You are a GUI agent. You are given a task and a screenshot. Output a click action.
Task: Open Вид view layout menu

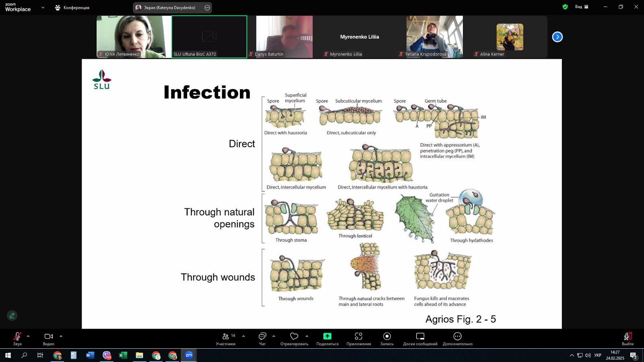[582, 7]
